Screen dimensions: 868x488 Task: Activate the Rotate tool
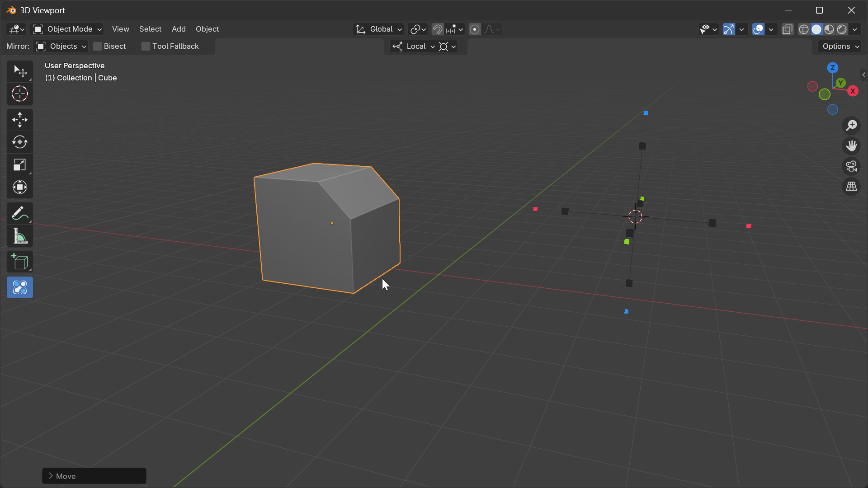click(x=19, y=142)
